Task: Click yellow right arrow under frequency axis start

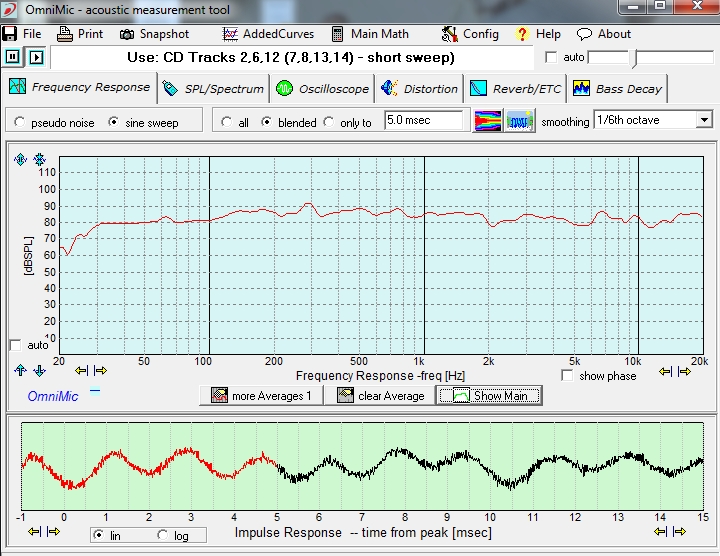Action: pyautogui.click(x=100, y=370)
